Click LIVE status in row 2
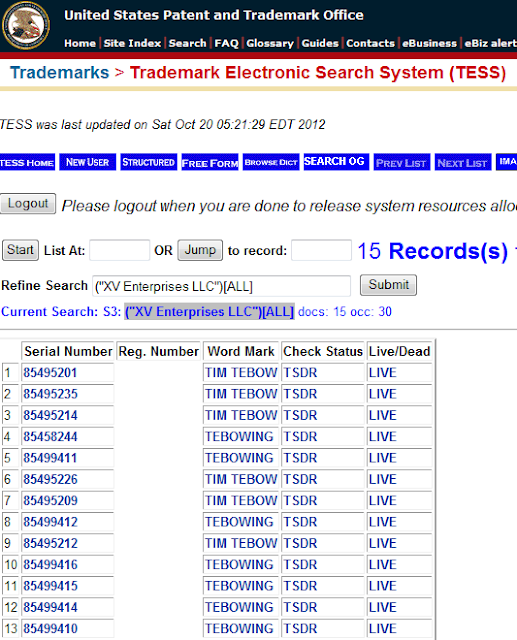 point(383,394)
